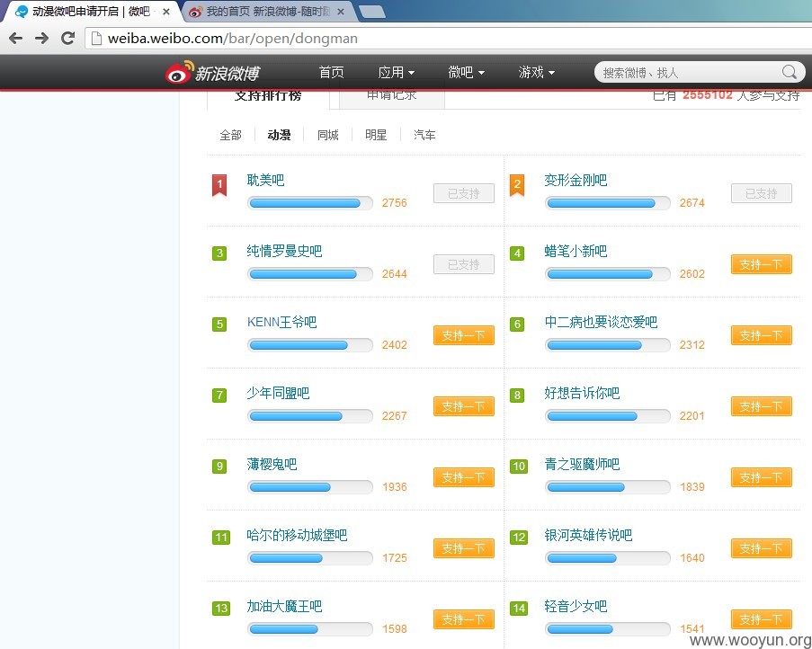
Task: Expand the 应用 dropdown menu
Action: 397,72
